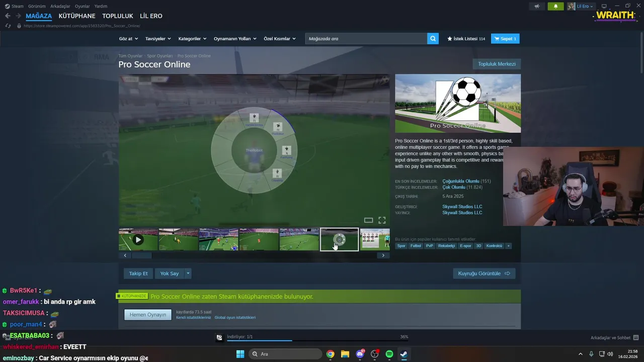The image size is (644, 362).
Task: Open Google Chrome from taskbar
Action: [x=330, y=354]
